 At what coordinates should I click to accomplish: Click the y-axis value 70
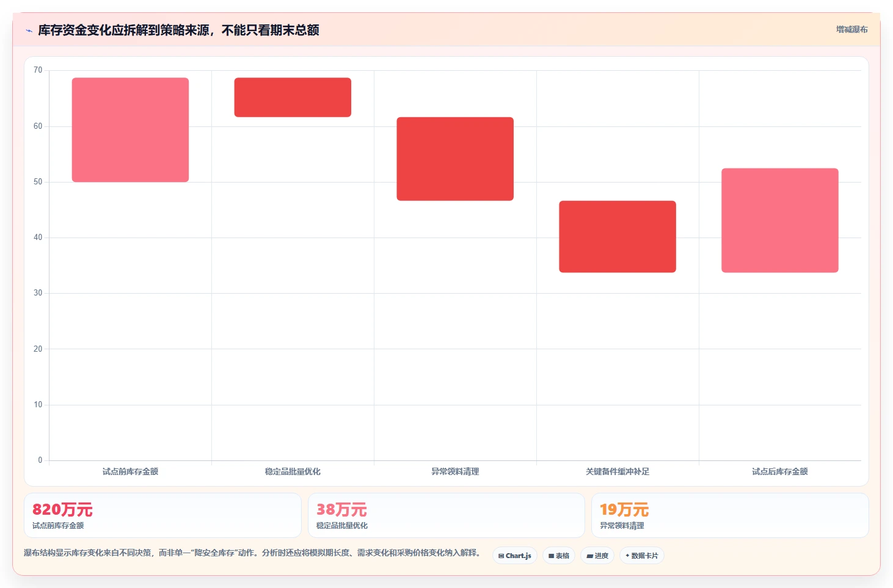(x=38, y=70)
